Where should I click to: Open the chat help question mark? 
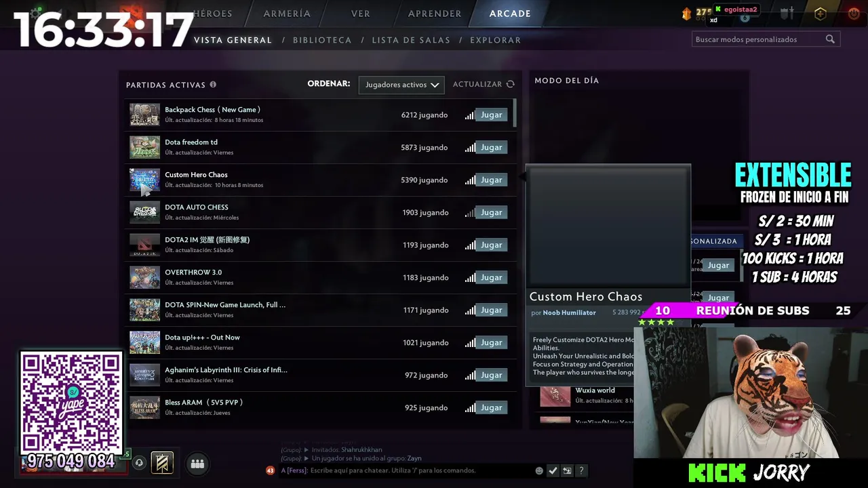(581, 470)
